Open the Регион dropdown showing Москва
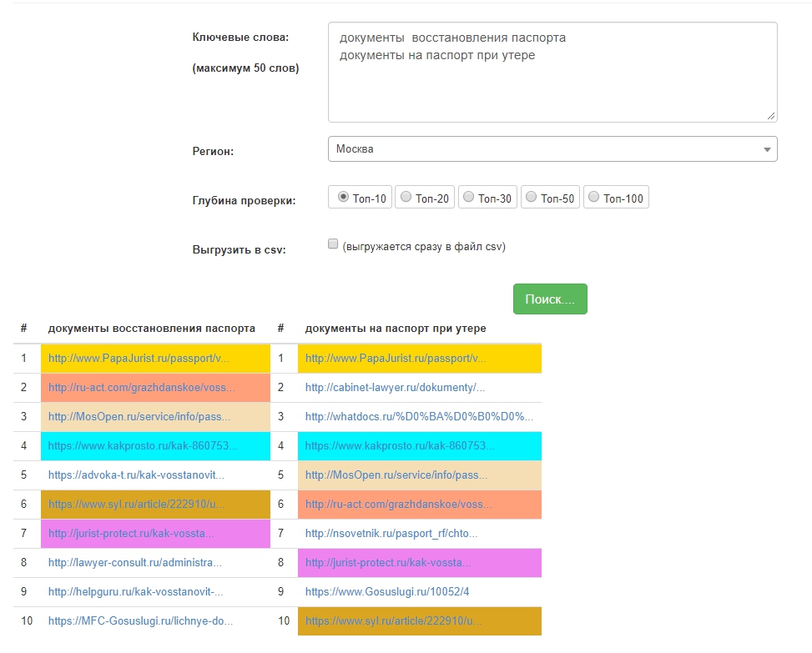 [x=551, y=149]
